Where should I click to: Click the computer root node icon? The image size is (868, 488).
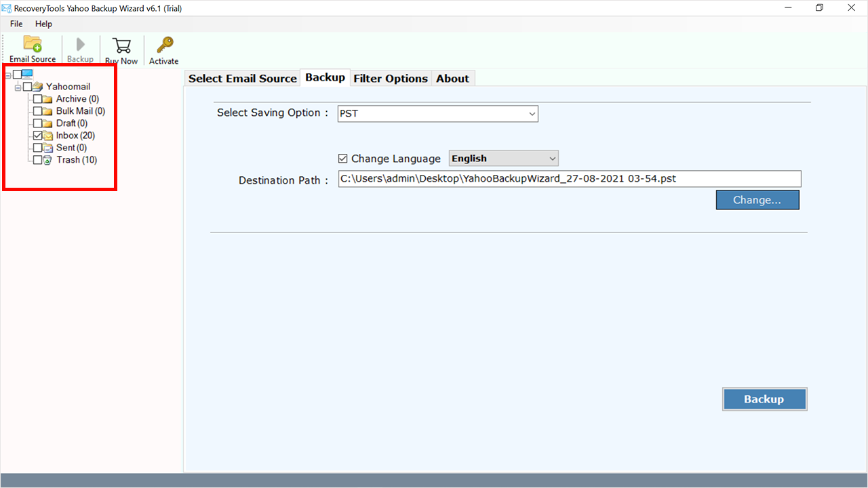click(x=28, y=74)
